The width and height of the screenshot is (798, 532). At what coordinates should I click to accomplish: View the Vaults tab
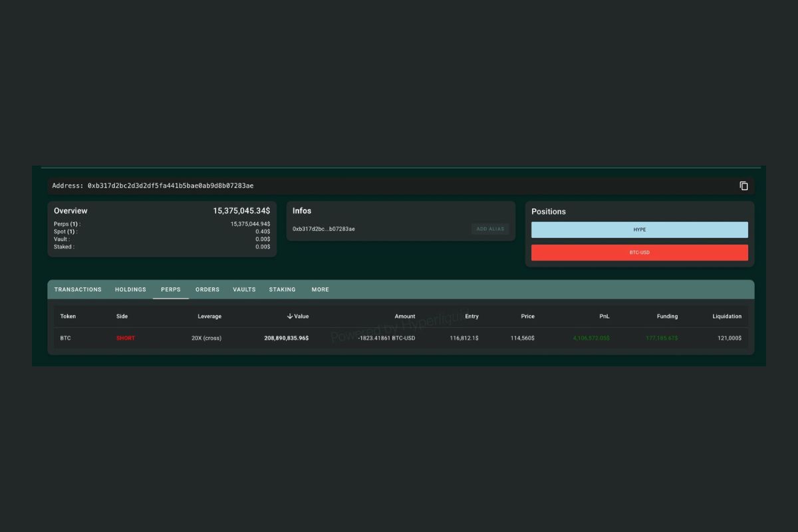pos(244,290)
